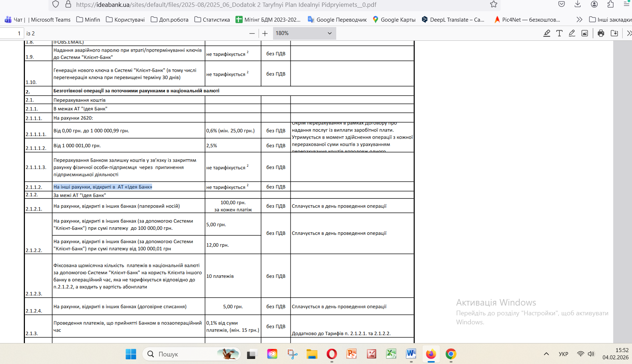The height and width of the screenshot is (364, 632).
Task: Open the Minfin bookmarks folder
Action: pos(88,19)
